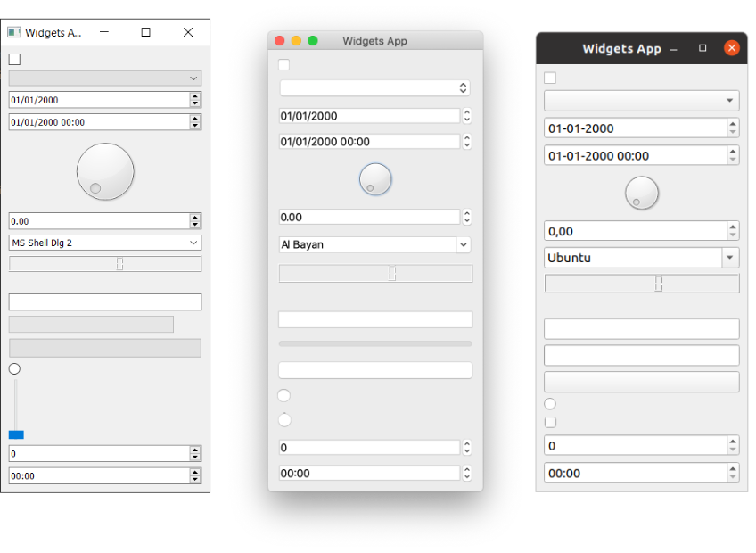Image resolution: width=756 pixels, height=553 pixels.
Task: Increment the 00:00 time edit in Ubuntu window
Action: (733, 469)
